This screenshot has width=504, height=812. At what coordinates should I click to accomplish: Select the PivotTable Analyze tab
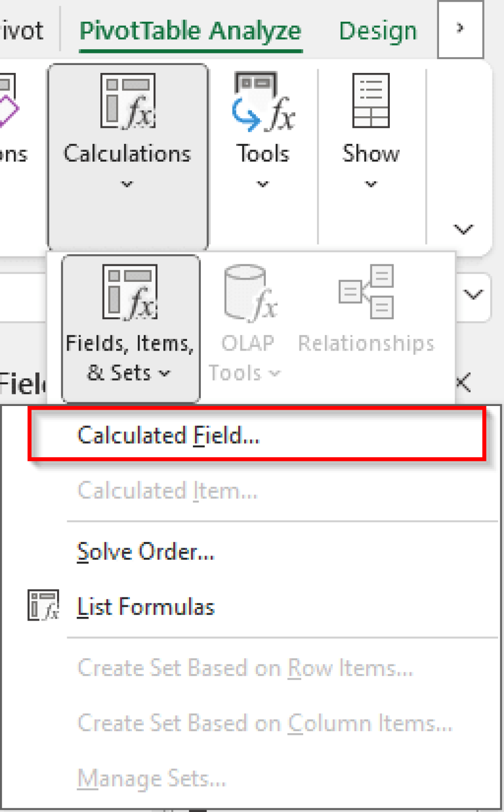190,30
